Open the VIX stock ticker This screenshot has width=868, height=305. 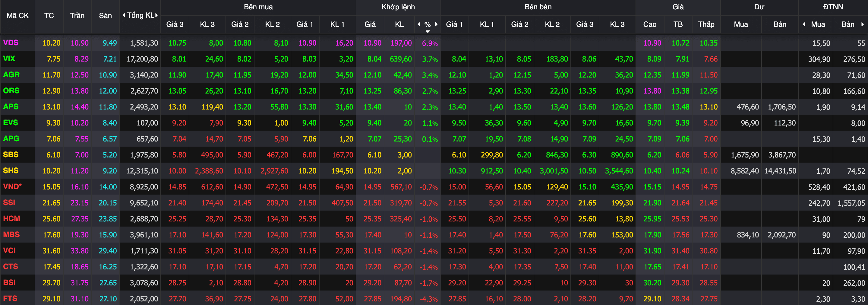point(9,59)
